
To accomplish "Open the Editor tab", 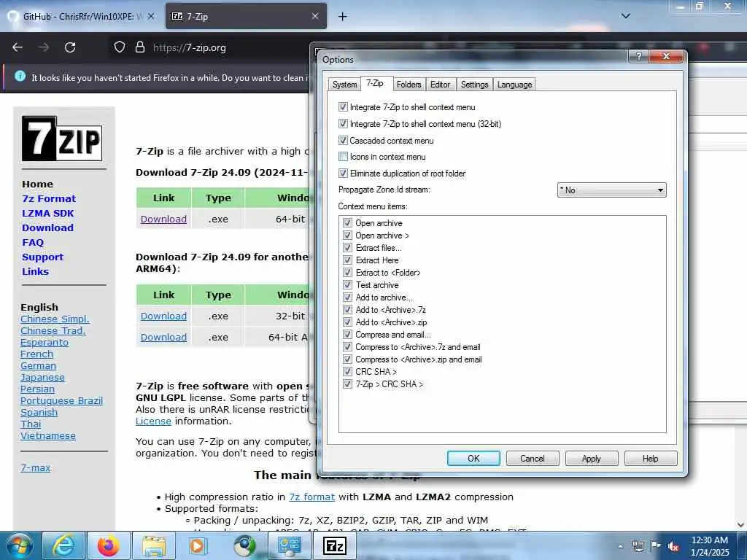I will point(440,85).
